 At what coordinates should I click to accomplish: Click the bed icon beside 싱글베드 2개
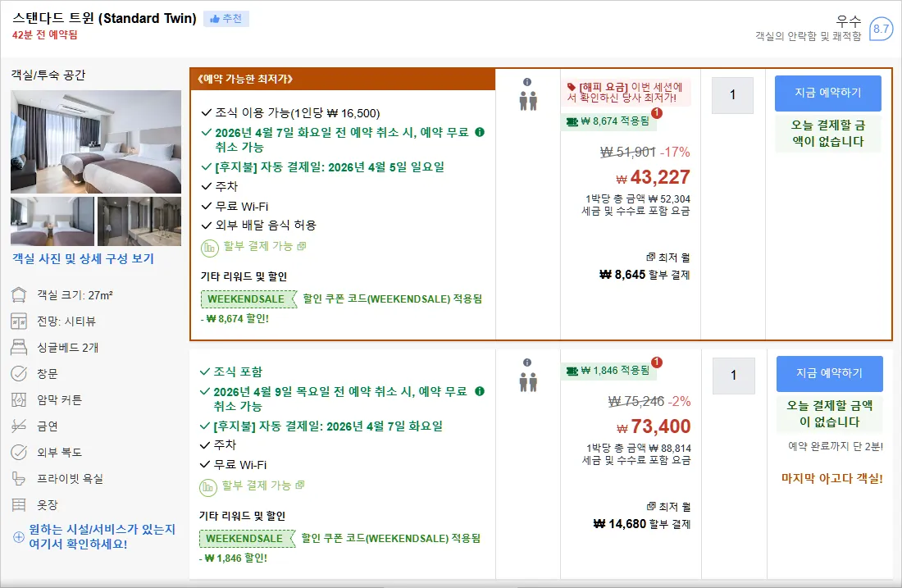(19, 347)
